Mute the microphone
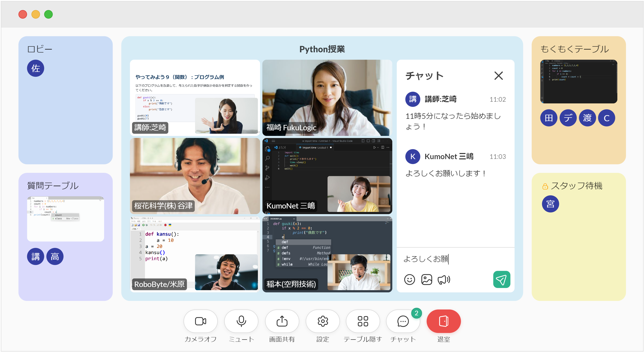The height and width of the screenshot is (352, 644). (241, 321)
